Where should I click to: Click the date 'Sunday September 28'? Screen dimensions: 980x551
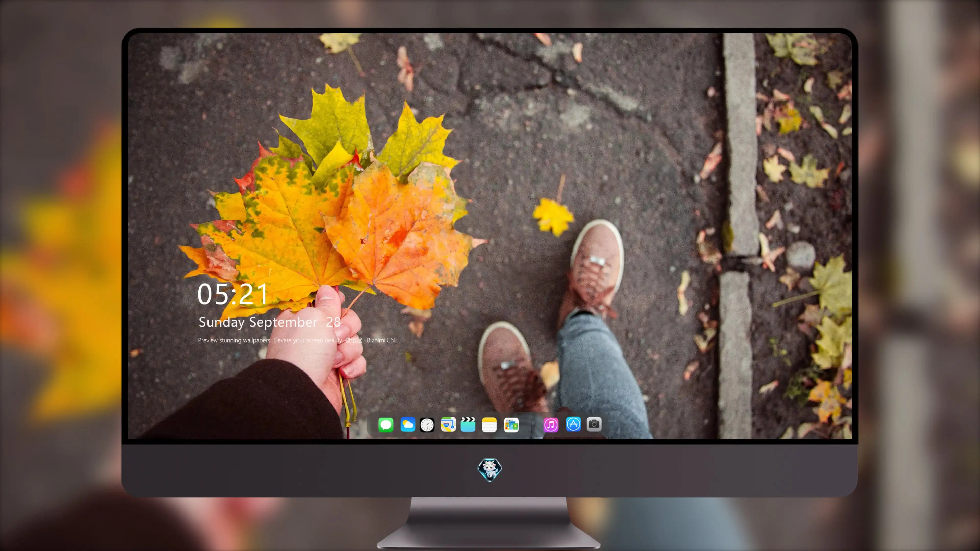pos(269,322)
